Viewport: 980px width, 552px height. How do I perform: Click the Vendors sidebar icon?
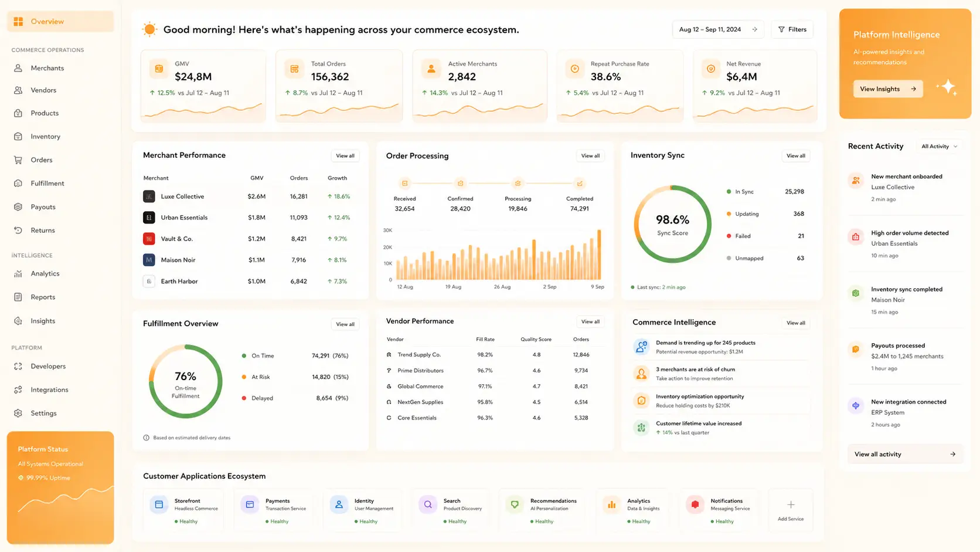click(18, 90)
